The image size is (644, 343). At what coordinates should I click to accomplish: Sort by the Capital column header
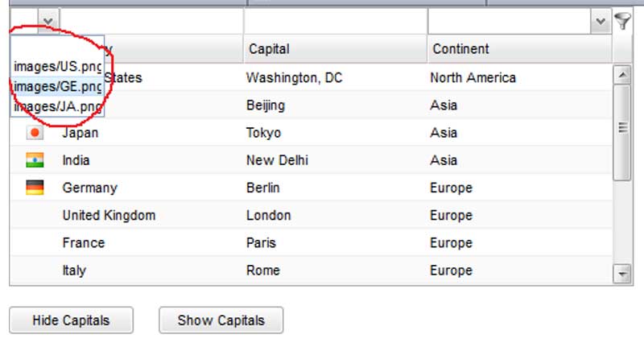coord(334,49)
